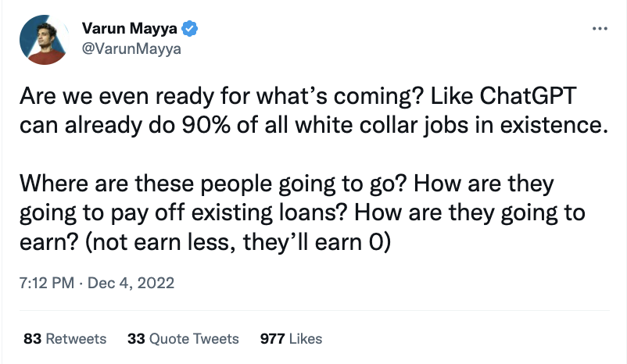Click the Varun Mayya display name

129,30
